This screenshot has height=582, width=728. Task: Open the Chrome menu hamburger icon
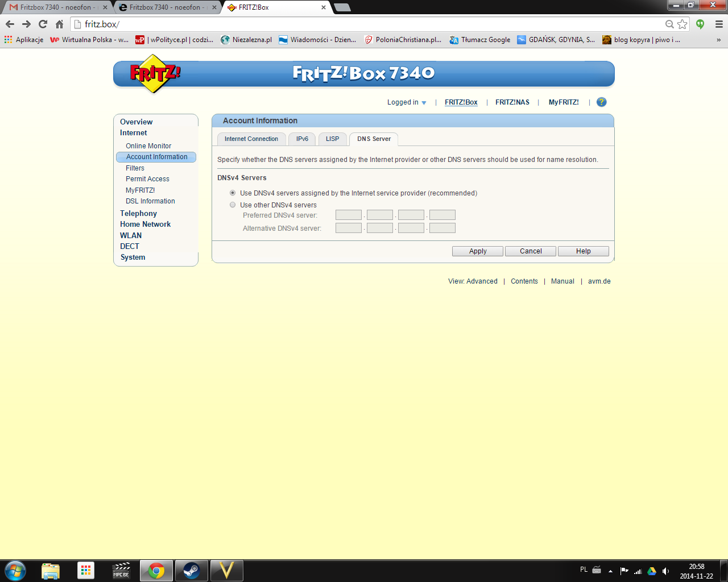719,24
